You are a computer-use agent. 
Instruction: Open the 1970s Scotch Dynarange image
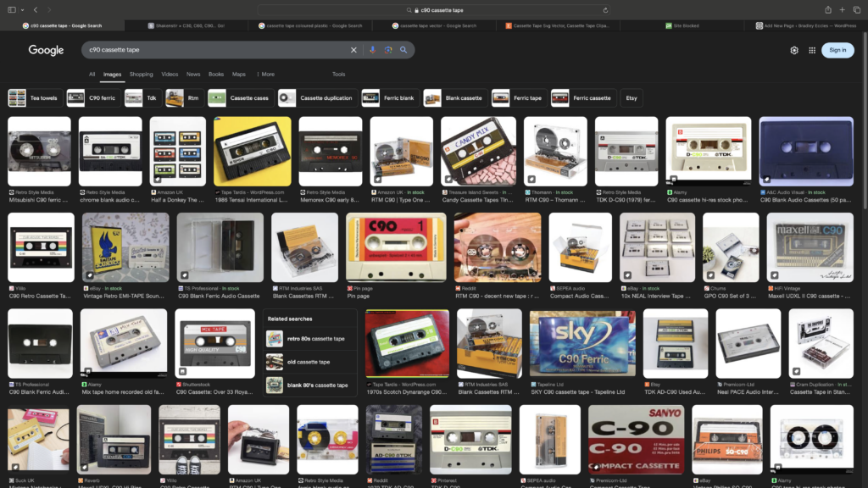pyautogui.click(x=407, y=344)
